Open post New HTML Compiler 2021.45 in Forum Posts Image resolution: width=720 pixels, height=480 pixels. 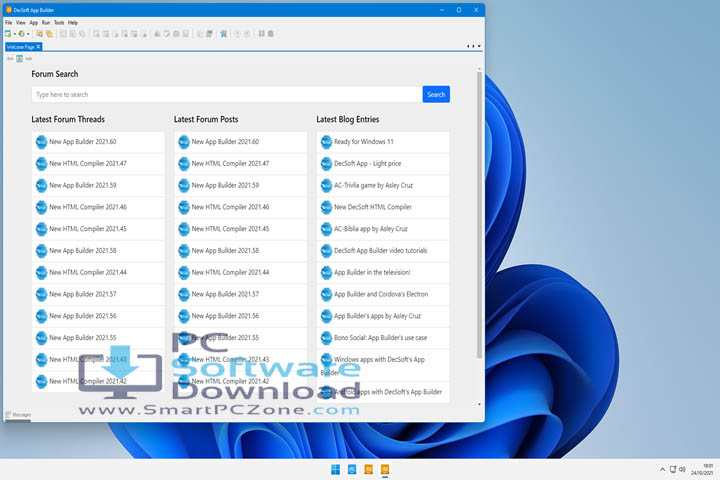pos(241,229)
